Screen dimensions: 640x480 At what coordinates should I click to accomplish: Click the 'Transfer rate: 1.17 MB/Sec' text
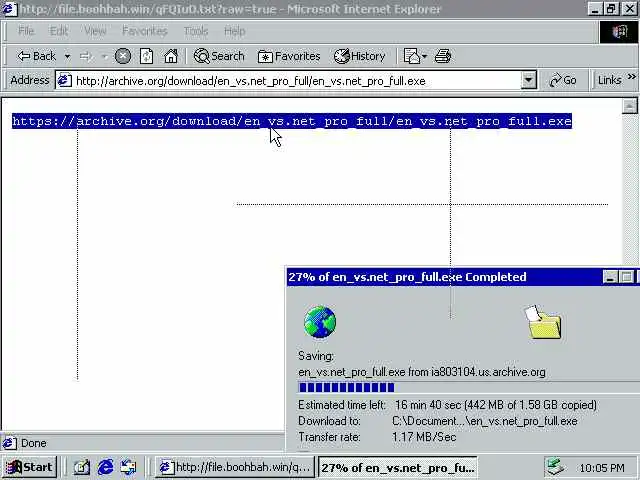[377, 437]
